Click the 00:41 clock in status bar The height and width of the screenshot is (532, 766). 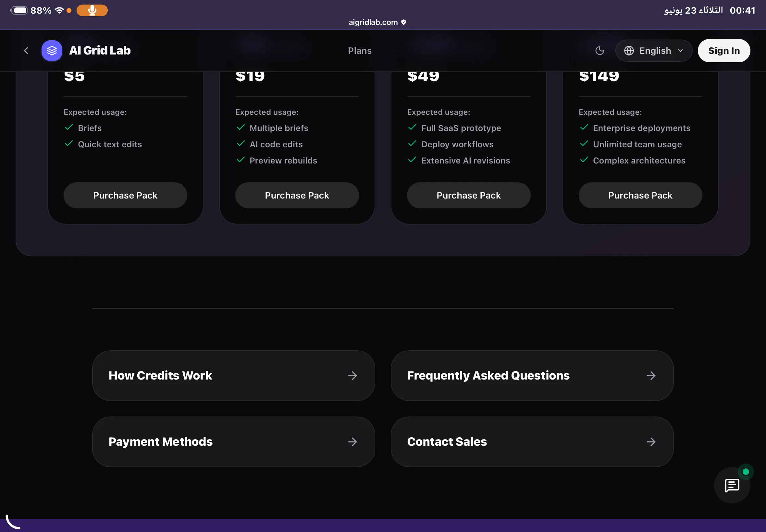(x=742, y=10)
